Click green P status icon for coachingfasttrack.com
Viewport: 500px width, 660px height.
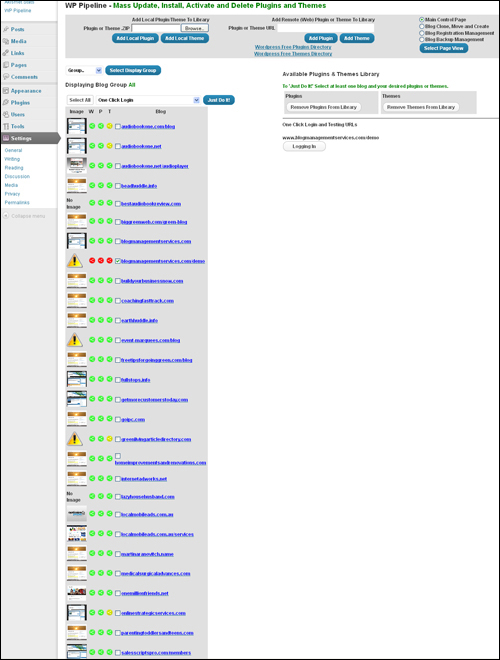tap(101, 300)
